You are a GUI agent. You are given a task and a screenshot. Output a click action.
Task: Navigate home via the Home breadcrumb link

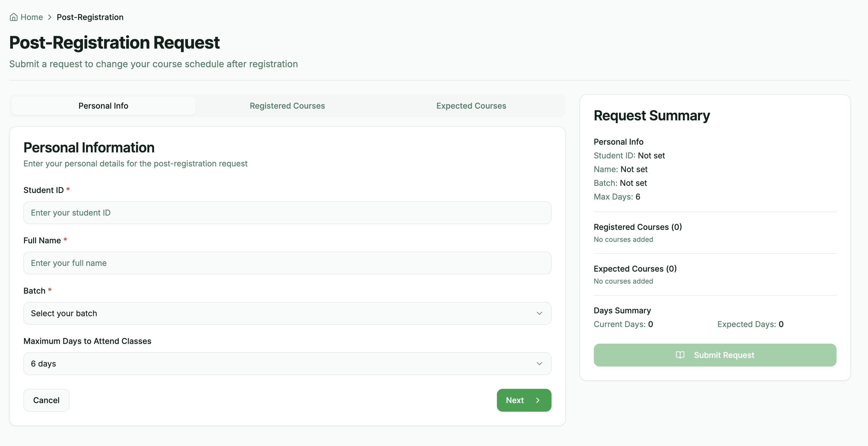coord(31,17)
